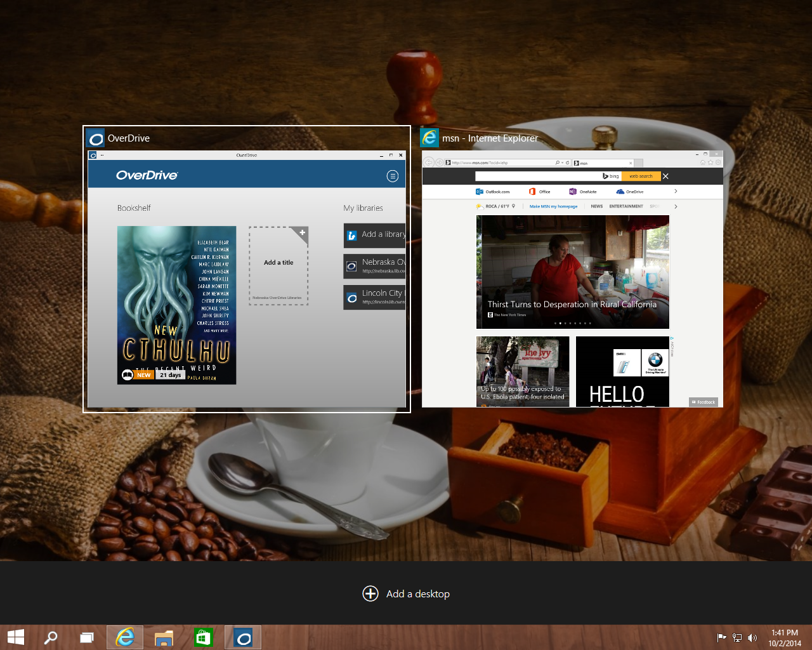This screenshot has height=650, width=812.
Task: Click the volume speaker tray icon
Action: (752, 638)
